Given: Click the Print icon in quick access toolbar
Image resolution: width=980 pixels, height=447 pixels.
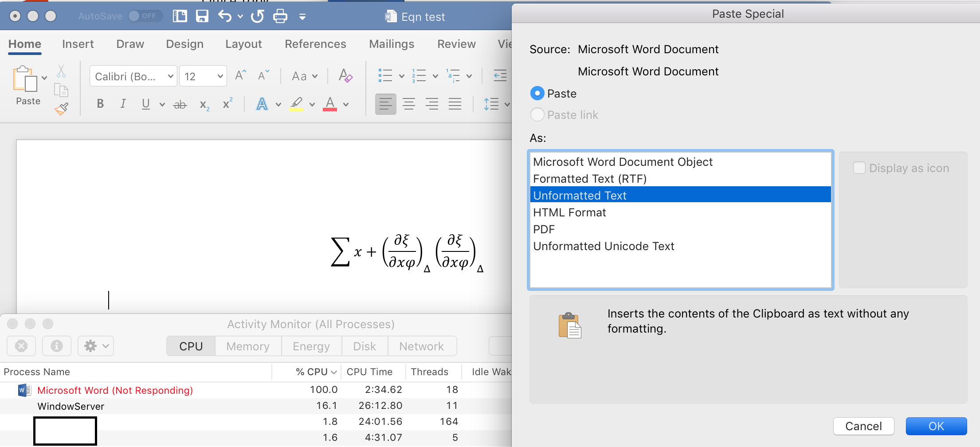Looking at the screenshot, I should coord(280,16).
